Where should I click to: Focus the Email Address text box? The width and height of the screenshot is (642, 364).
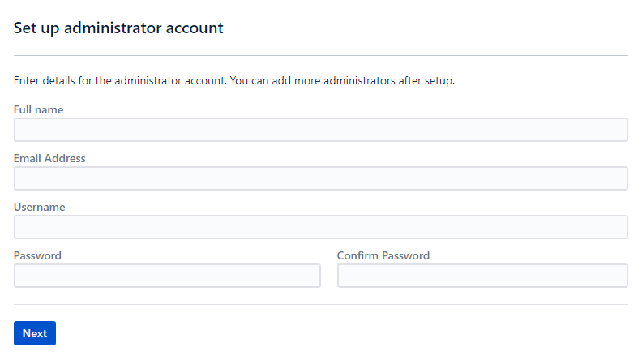tap(320, 178)
